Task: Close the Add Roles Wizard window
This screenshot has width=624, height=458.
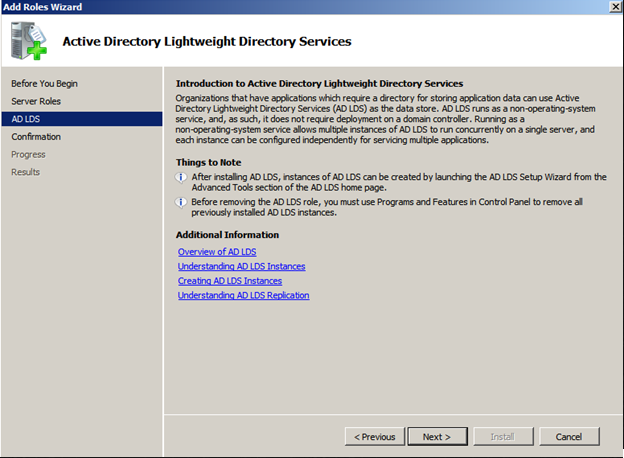Action: coord(615,7)
